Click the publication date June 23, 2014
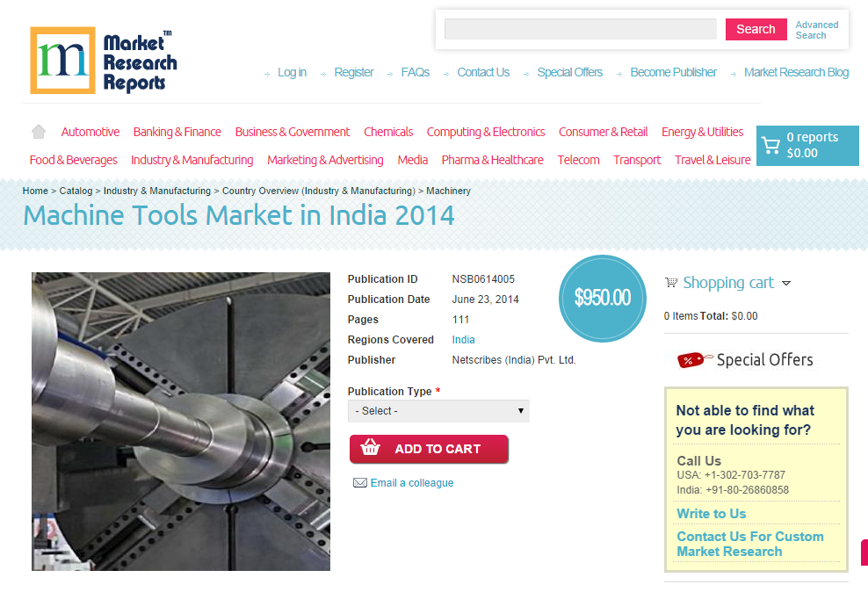Viewport: 868px width, 592px height. (485, 300)
